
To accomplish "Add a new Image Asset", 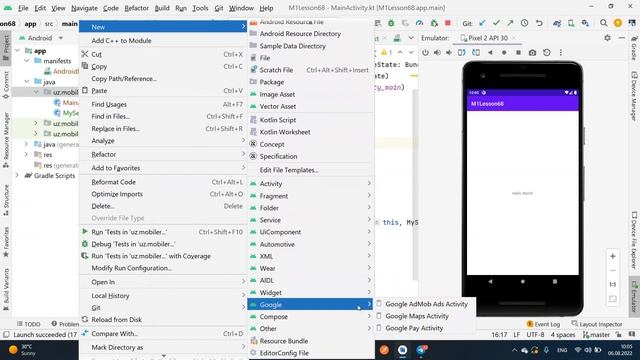I will [310, 94].
